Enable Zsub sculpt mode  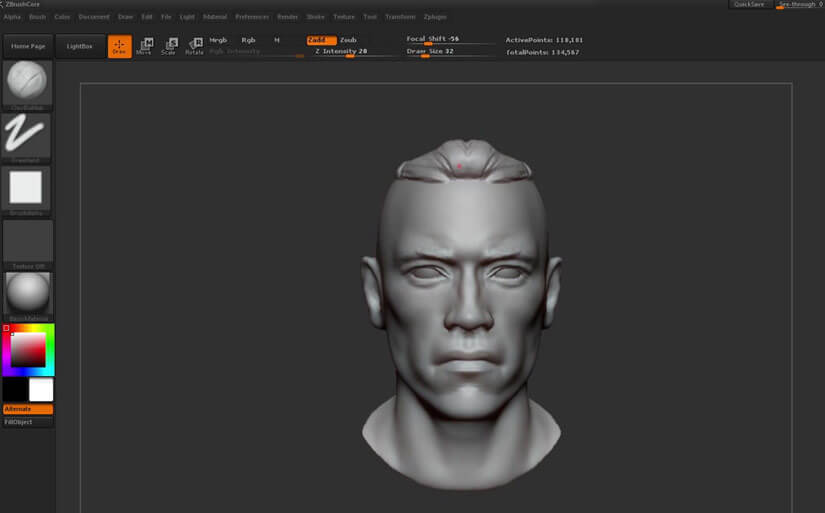click(x=348, y=40)
